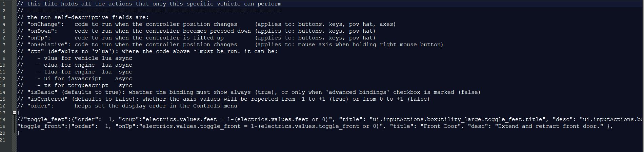Place cursor on "onChange" comment line
The width and height of the screenshot is (644, 152).
(x=206, y=24)
